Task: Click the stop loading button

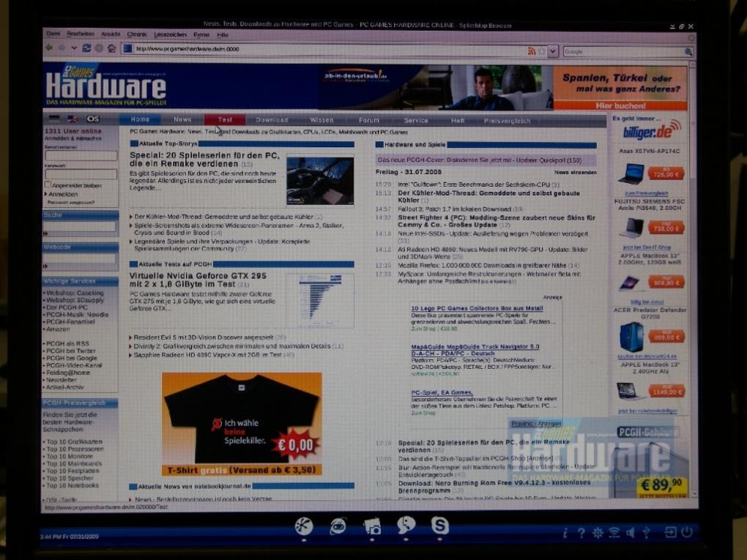Action: coord(99,48)
